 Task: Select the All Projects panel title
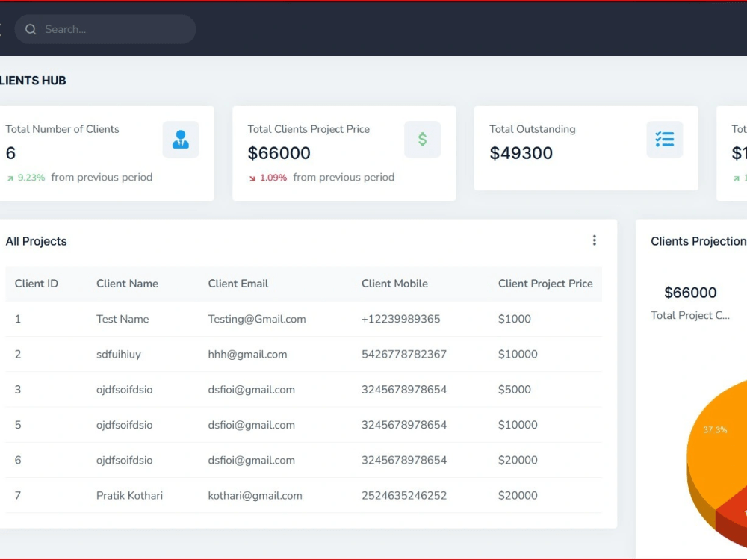pos(36,241)
